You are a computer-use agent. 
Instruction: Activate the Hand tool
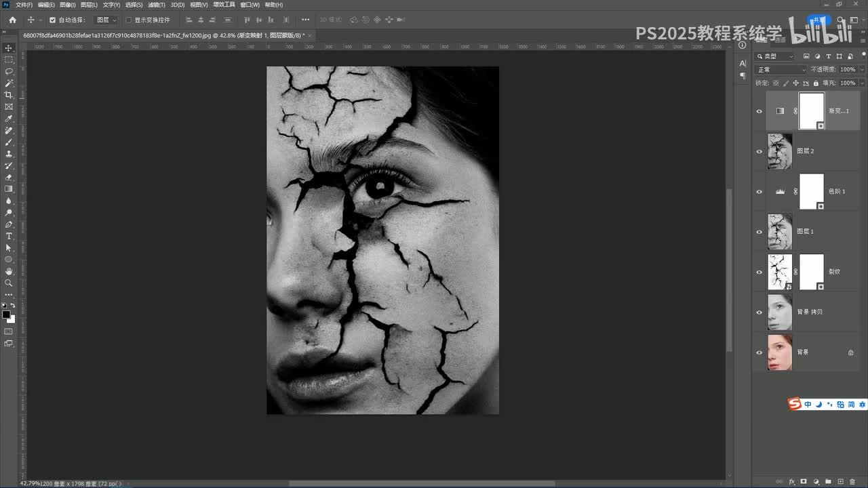(9, 271)
